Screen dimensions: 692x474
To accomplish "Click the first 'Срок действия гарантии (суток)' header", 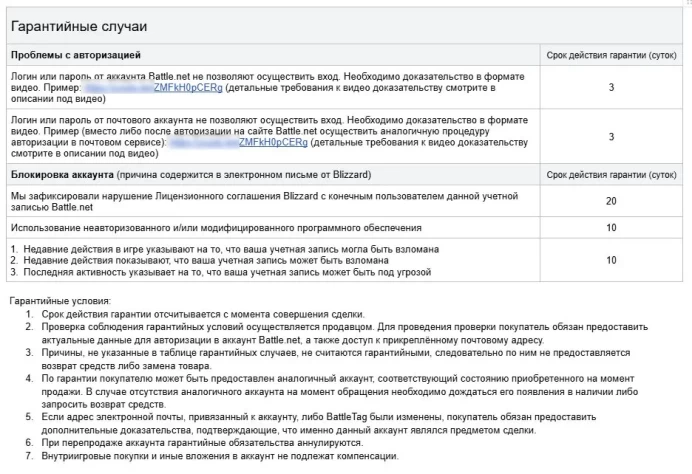I will tap(611, 55).
